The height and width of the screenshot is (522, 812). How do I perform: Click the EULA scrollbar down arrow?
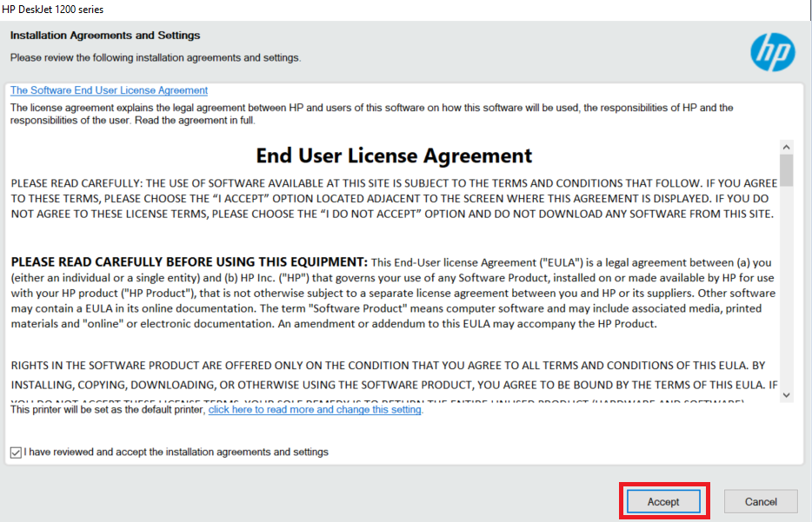click(786, 395)
